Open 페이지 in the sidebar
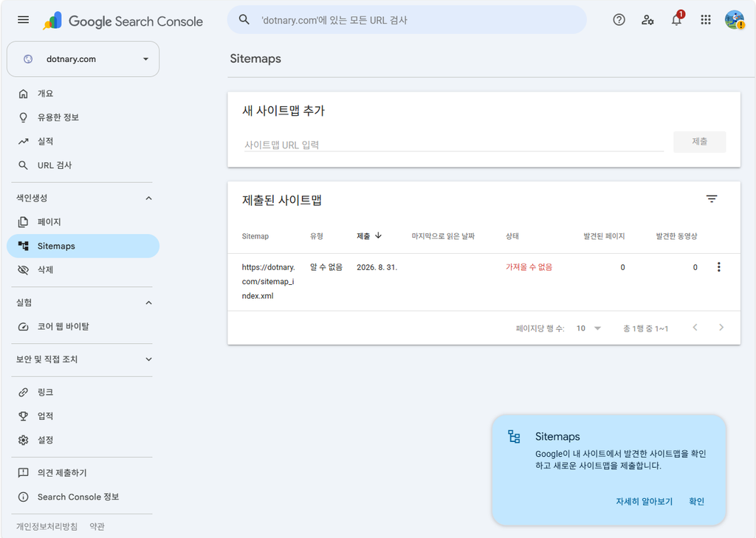This screenshot has height=538, width=756. coord(83,222)
